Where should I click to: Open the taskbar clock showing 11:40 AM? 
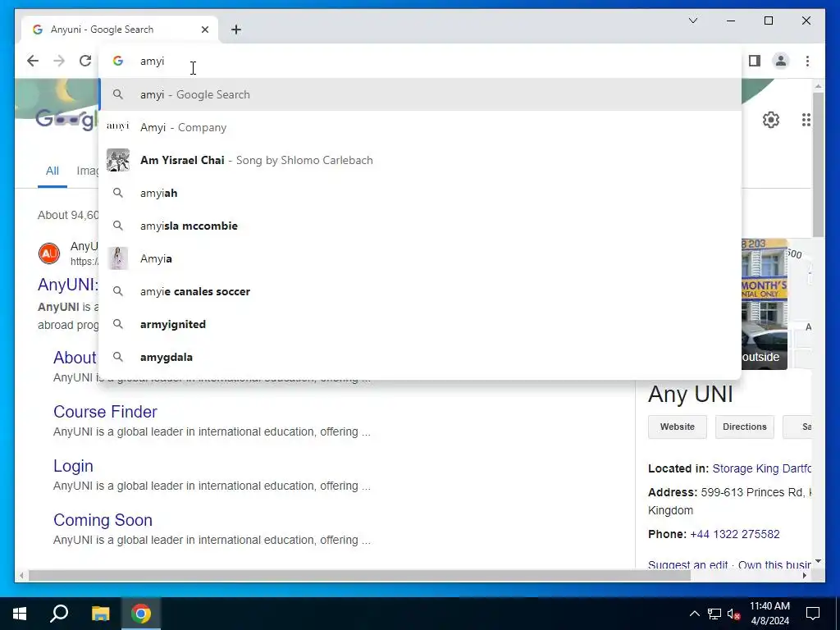coord(769,614)
